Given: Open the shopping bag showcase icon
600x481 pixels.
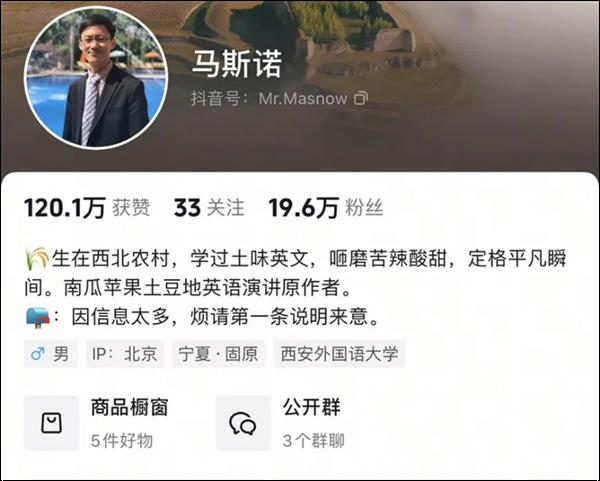Looking at the screenshot, I should [51, 423].
